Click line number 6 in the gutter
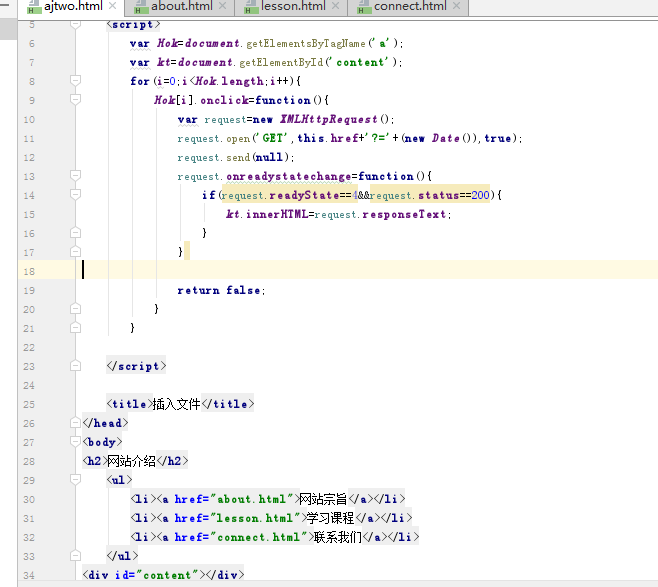This screenshot has height=587, width=658. point(32,44)
